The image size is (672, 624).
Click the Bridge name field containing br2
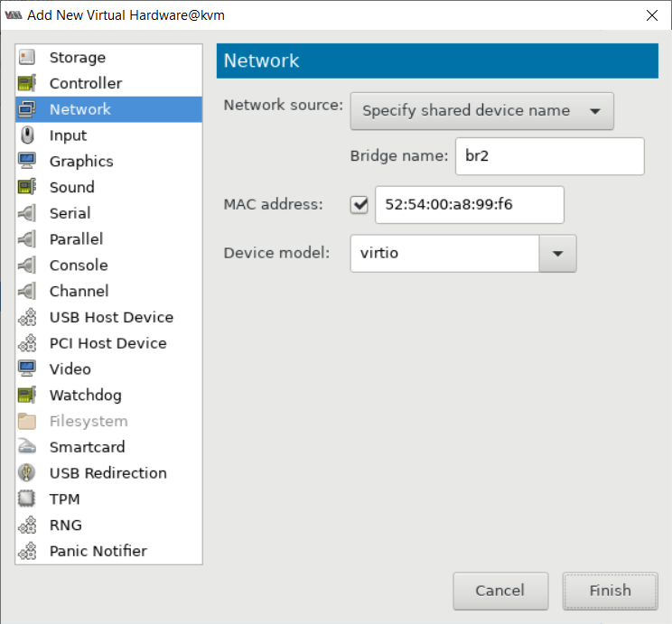click(549, 156)
